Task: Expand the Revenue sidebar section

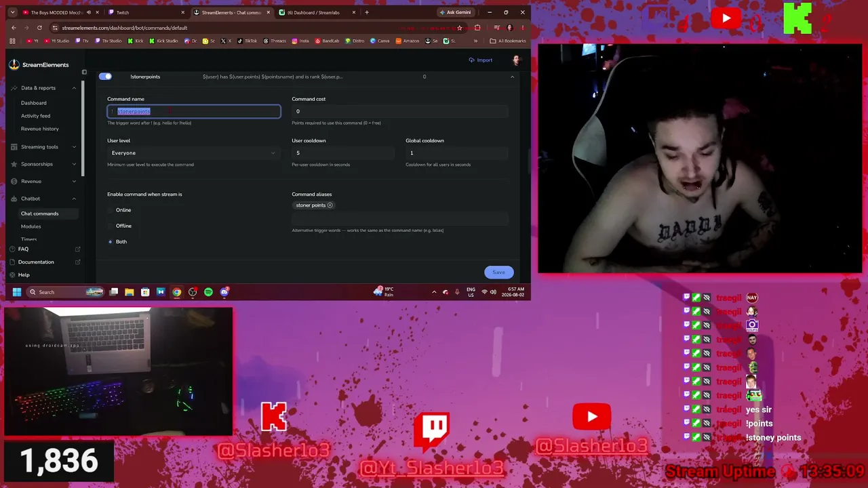Action: 44,182
